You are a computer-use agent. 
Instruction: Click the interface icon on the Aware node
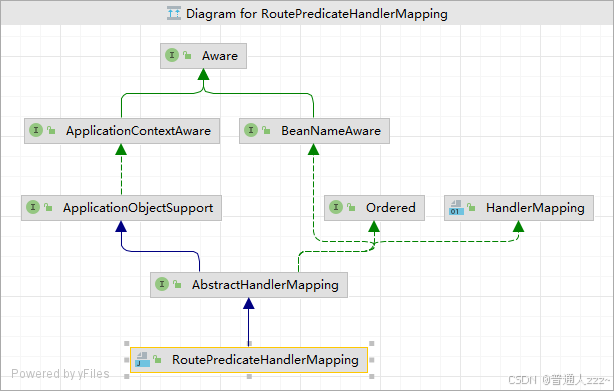172,55
